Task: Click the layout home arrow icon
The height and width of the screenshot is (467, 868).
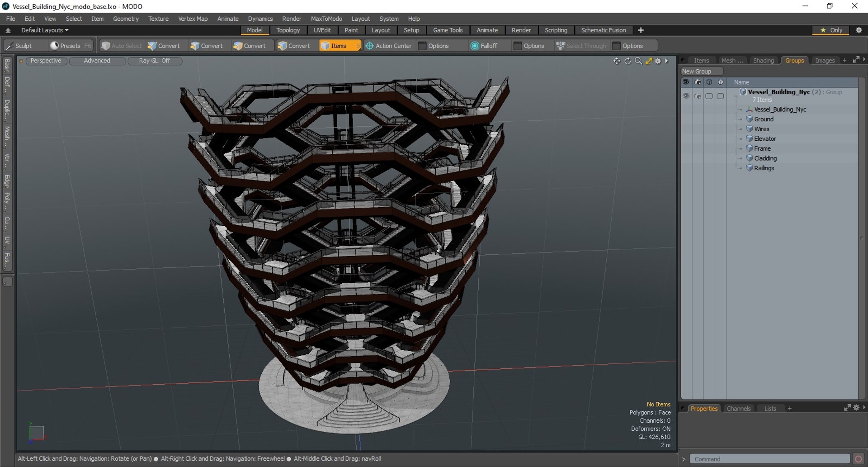Action: pos(8,30)
